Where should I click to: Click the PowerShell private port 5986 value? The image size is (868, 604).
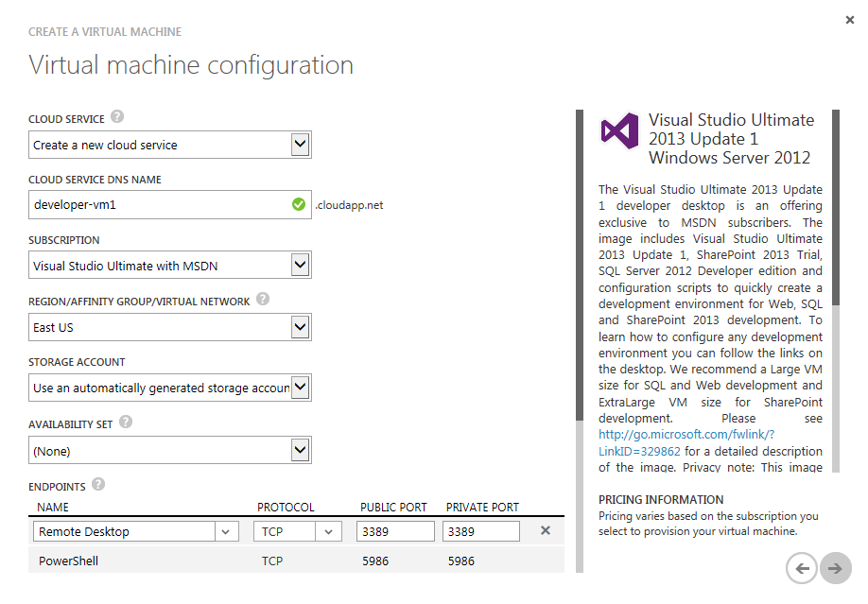[x=461, y=561]
